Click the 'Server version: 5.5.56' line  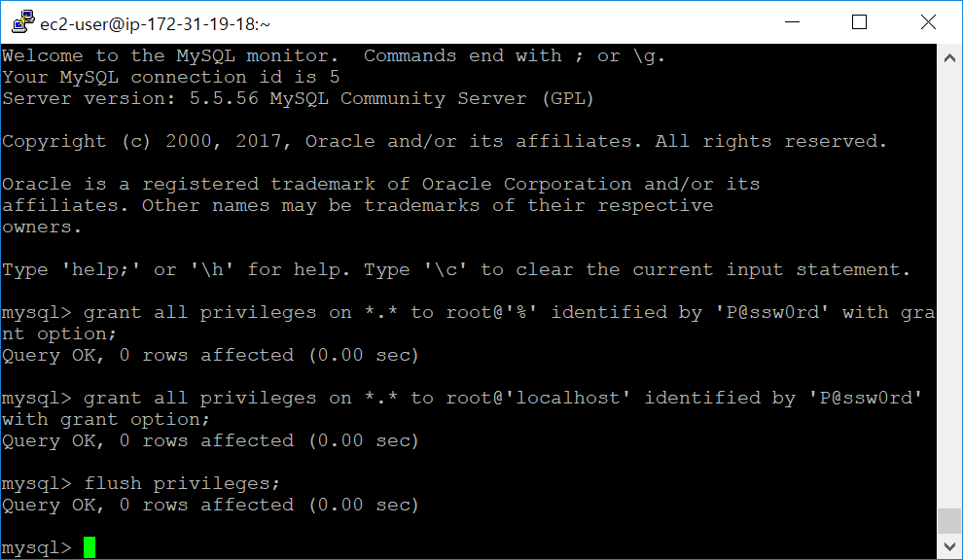pos(298,99)
